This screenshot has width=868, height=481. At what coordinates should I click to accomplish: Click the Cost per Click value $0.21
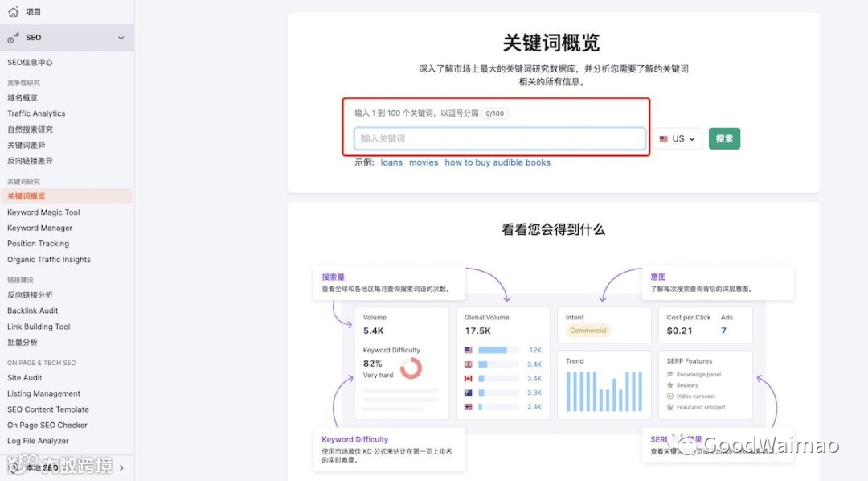click(679, 331)
